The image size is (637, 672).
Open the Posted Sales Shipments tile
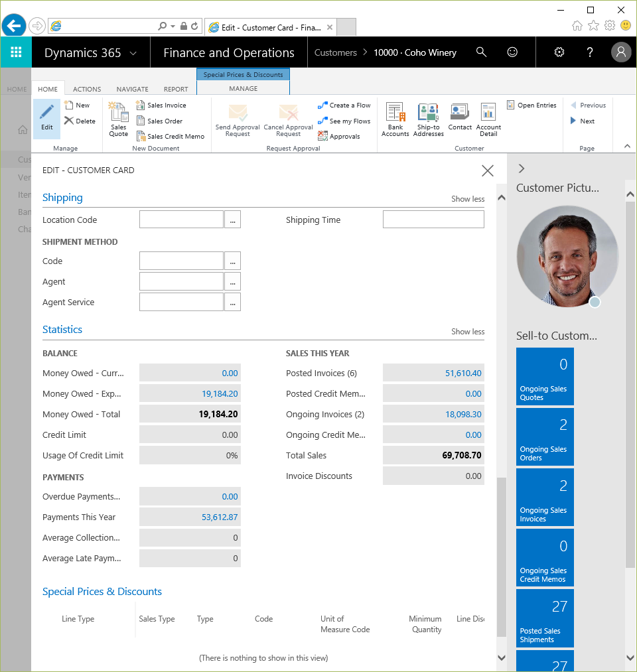tap(545, 618)
